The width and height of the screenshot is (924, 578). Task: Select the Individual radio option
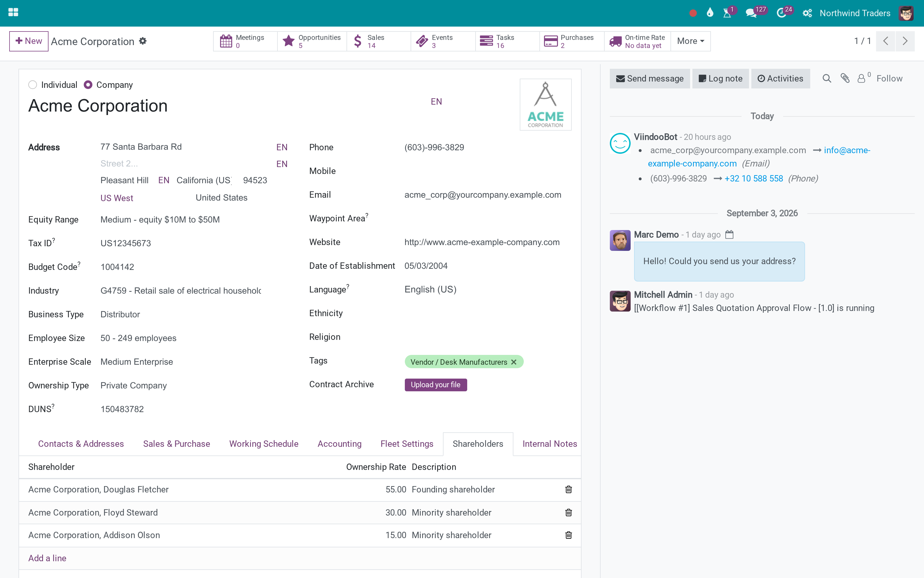coord(32,85)
